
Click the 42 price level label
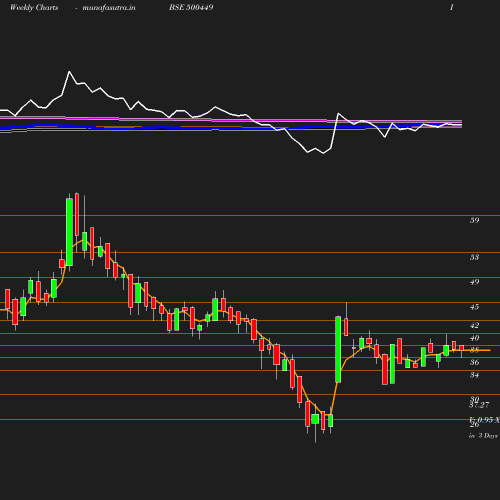pos(474,325)
